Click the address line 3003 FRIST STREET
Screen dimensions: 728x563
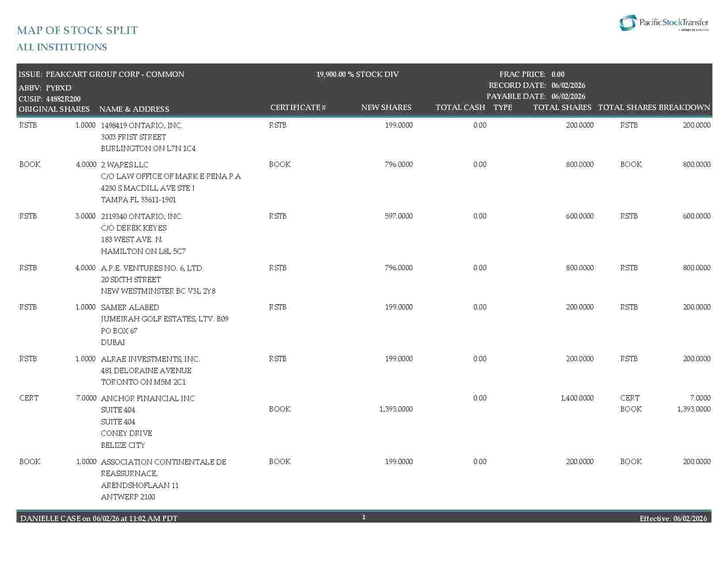tap(133, 137)
